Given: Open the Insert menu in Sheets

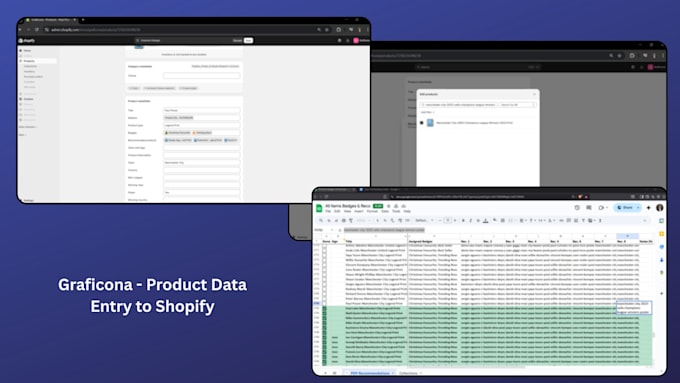Looking at the screenshot, I should point(359,211).
